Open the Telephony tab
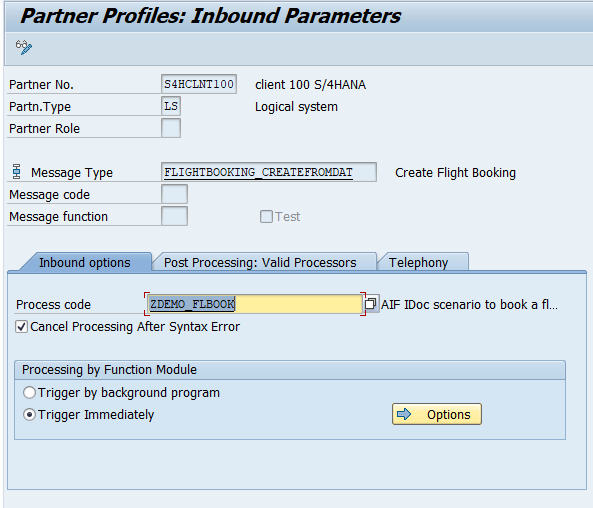 point(419,262)
